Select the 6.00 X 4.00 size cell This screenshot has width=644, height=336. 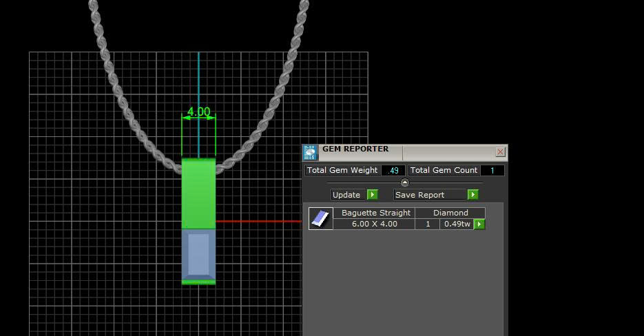374,224
